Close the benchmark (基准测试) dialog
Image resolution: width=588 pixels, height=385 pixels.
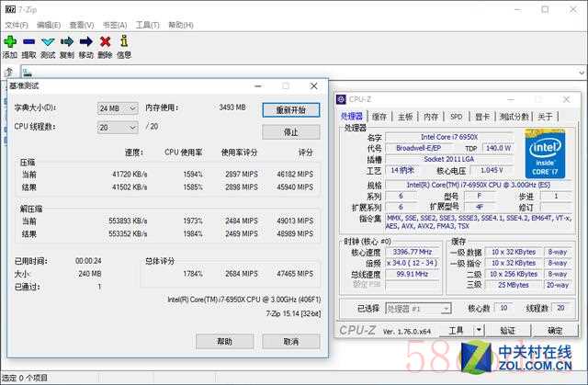[x=314, y=86]
